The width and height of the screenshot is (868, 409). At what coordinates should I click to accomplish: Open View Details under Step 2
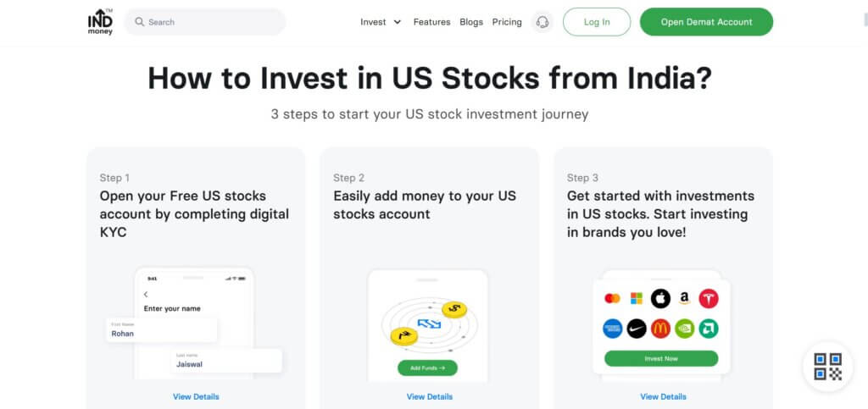click(430, 397)
